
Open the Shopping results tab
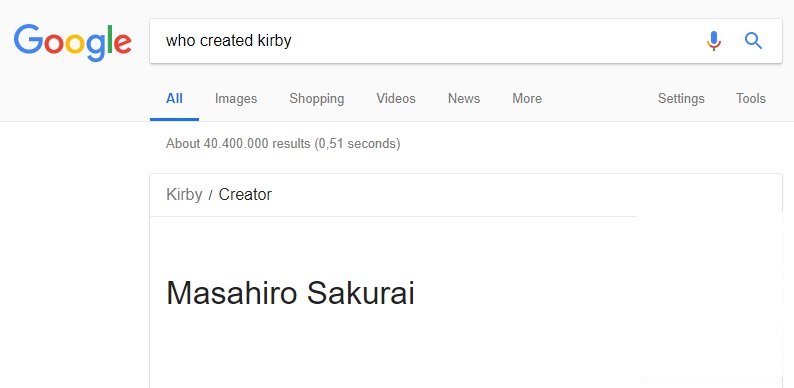click(x=316, y=99)
